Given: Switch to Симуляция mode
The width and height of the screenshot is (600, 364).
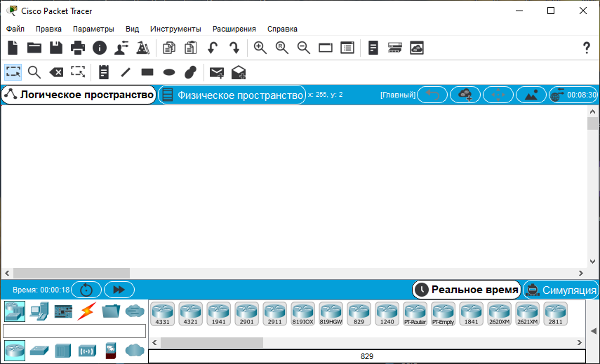Looking at the screenshot, I should tap(561, 290).
